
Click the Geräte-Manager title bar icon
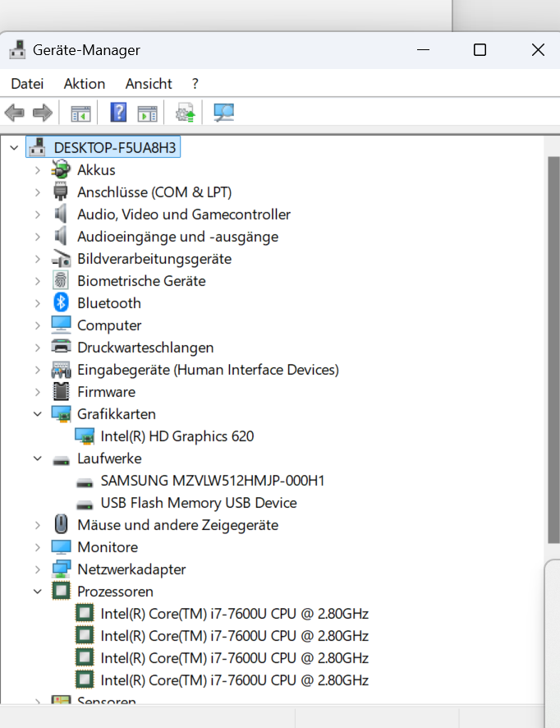point(17,49)
